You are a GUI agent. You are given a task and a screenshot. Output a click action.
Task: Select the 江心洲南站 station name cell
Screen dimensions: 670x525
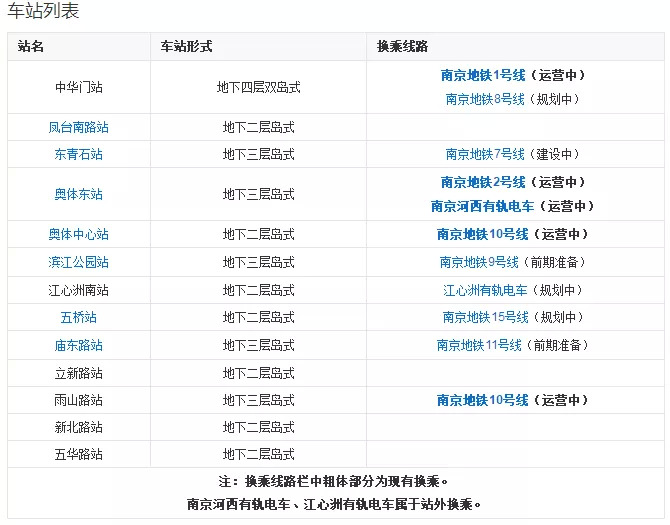click(79, 290)
